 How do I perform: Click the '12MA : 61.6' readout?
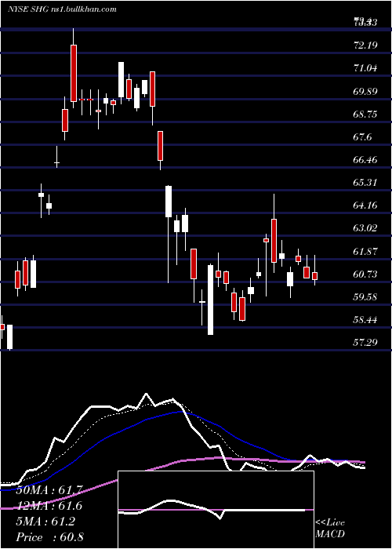click(x=49, y=506)
